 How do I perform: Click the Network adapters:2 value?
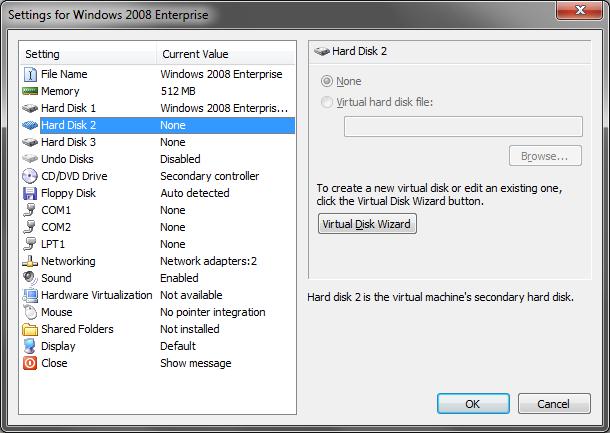coord(209,261)
